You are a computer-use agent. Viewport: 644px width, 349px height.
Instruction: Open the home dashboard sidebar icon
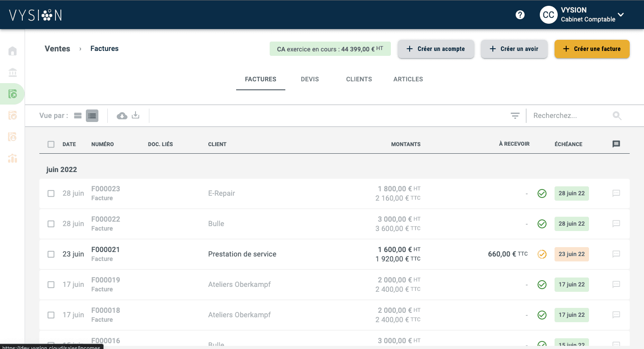coord(13,51)
